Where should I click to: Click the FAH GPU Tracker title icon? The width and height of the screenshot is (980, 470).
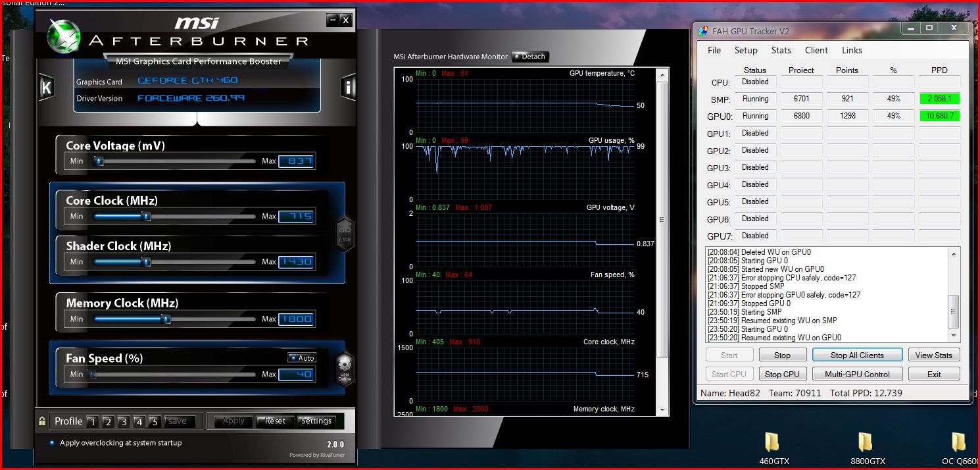coord(702,30)
